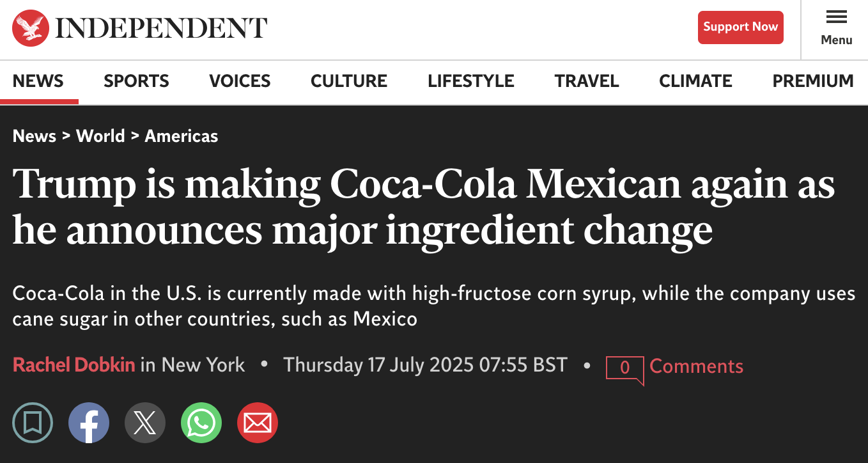Share via the WhatsApp icon
This screenshot has width=868, height=463.
[201, 423]
